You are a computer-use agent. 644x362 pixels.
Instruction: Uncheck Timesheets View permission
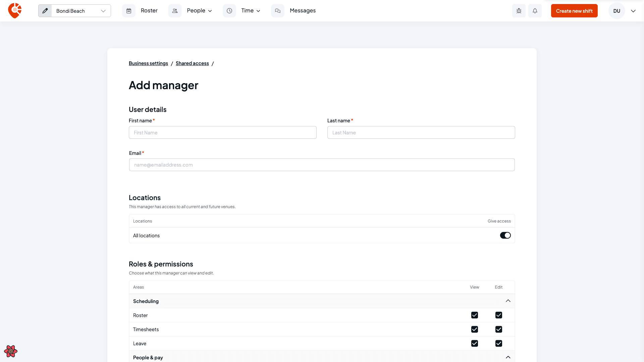tap(475, 329)
